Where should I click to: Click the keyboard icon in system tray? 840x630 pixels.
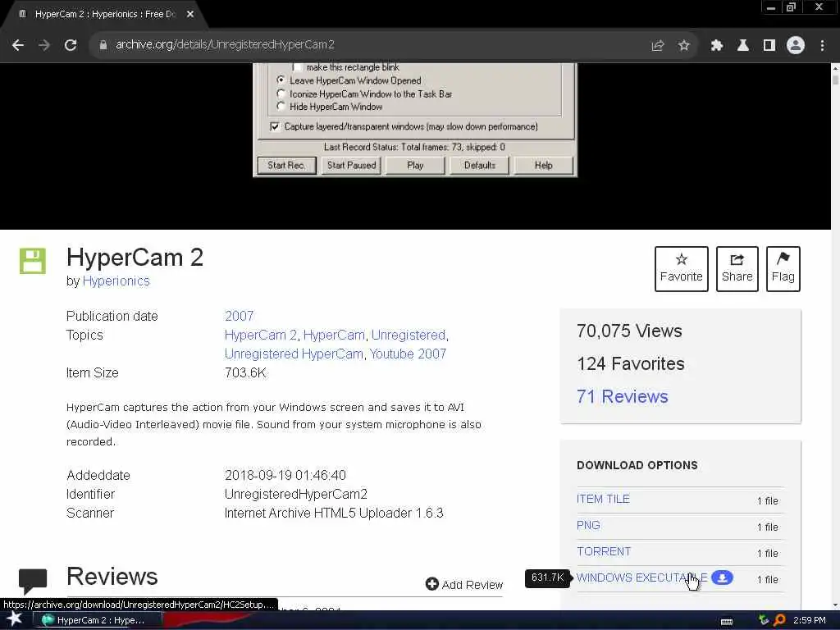[x=727, y=621]
